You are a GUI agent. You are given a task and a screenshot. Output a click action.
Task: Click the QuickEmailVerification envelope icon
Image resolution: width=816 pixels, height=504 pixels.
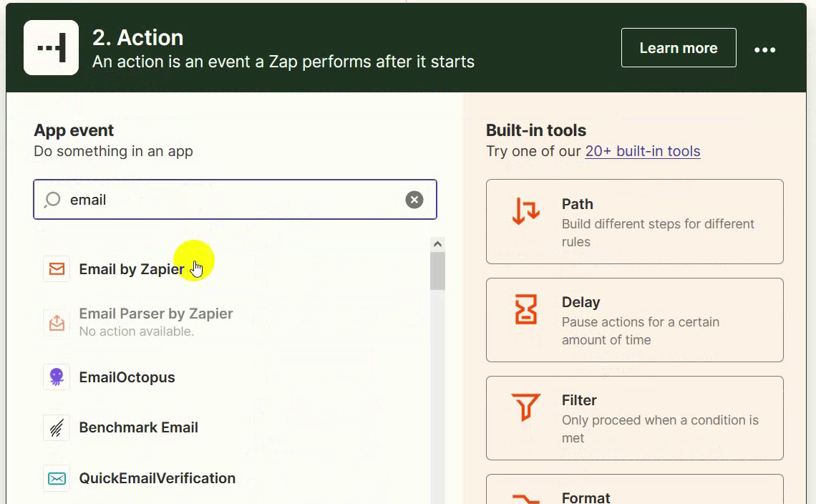coord(57,478)
